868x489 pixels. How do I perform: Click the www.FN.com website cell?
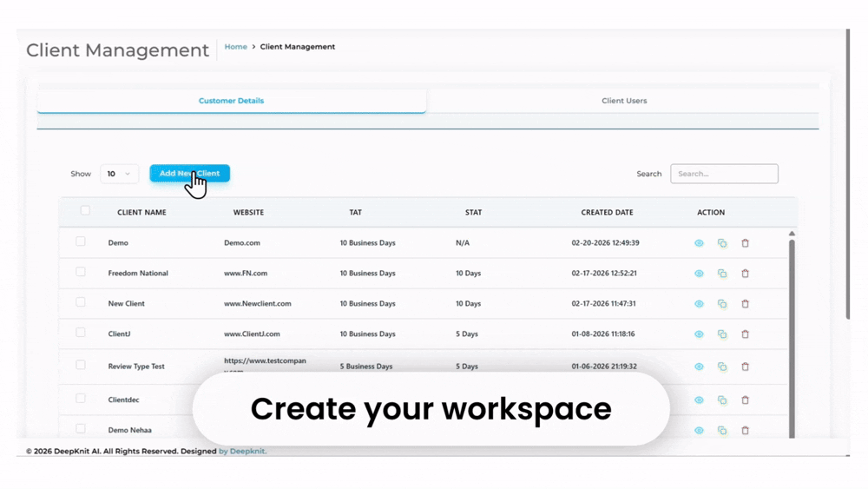(246, 274)
